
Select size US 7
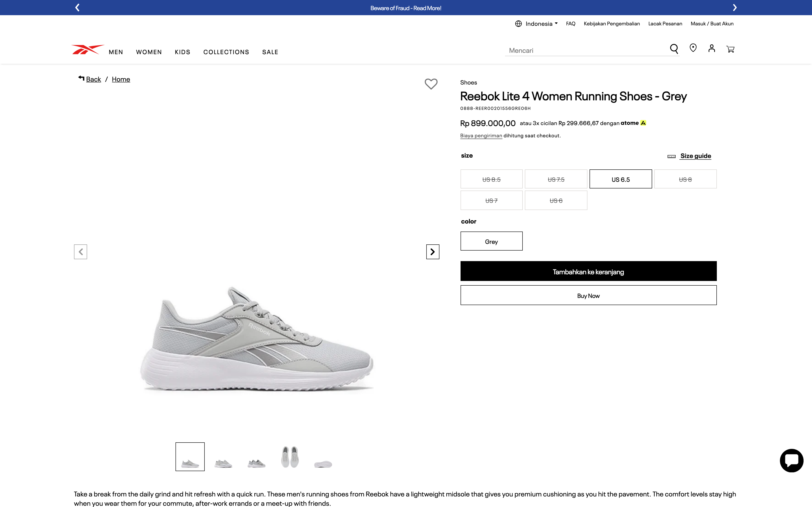(x=491, y=200)
